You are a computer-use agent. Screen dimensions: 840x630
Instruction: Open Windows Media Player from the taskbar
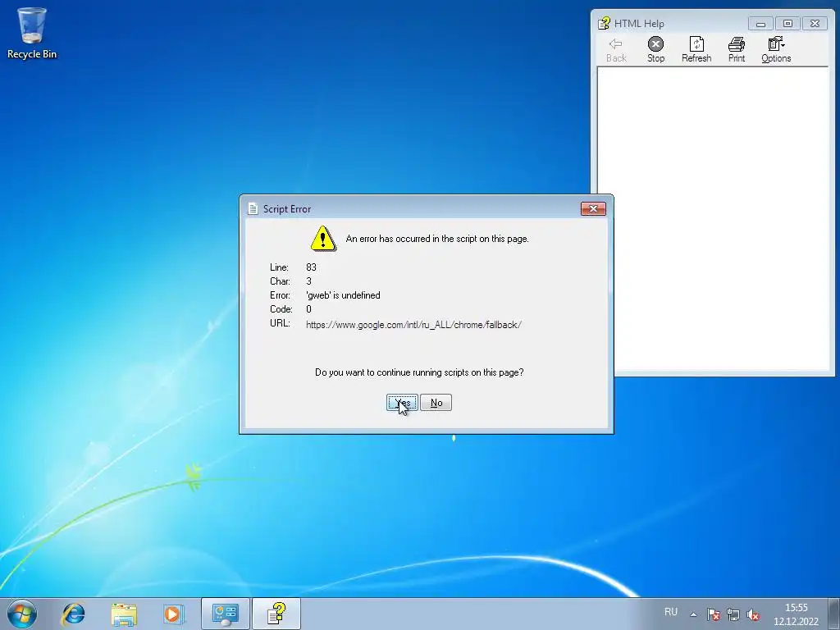pyautogui.click(x=174, y=614)
